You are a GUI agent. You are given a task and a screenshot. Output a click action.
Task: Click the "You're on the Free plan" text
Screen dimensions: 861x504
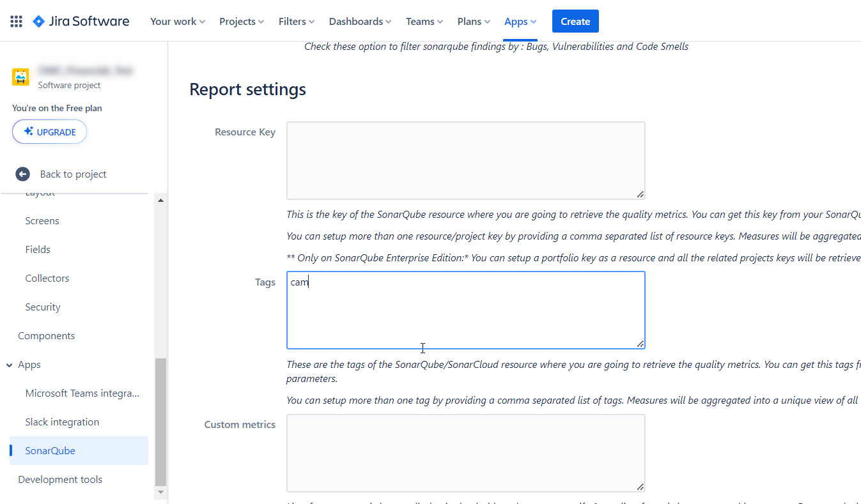(x=57, y=108)
